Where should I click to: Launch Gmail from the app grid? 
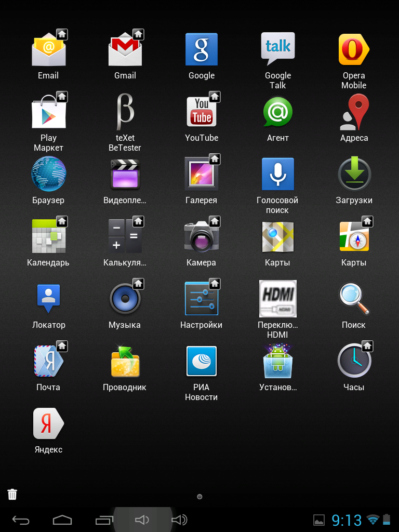[125, 49]
